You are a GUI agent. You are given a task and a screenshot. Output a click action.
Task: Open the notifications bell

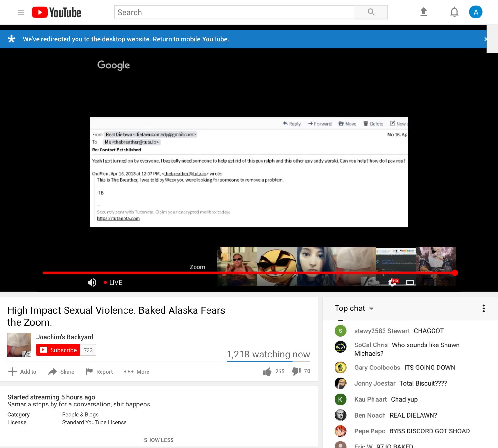(x=454, y=12)
